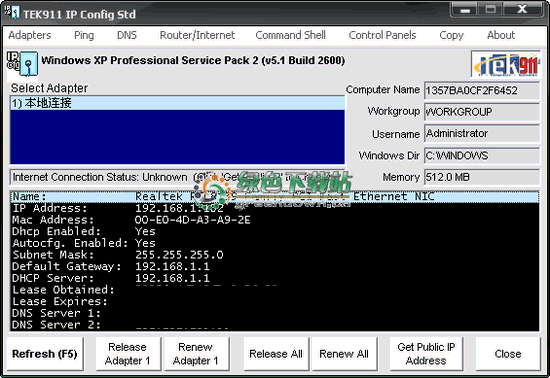Select the Mac Address 00-E0-4D-A3-A9-2E row
This screenshot has height=378, width=550.
(275, 220)
